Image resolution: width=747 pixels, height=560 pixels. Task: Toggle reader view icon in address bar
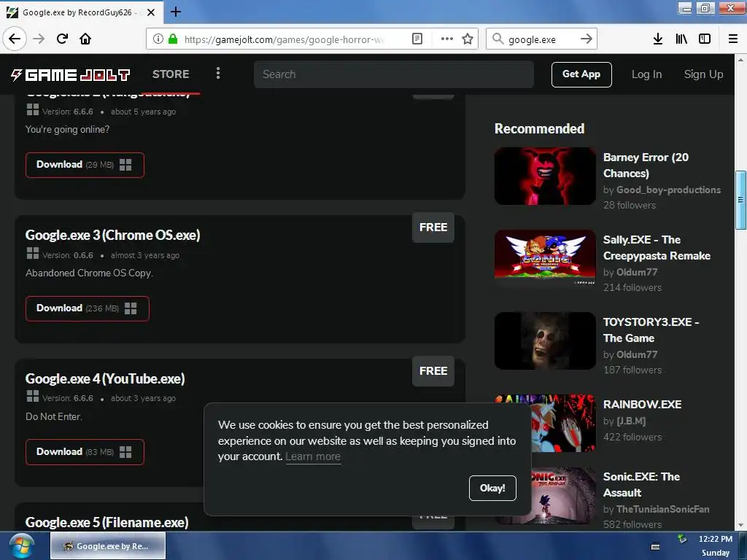[x=417, y=39]
